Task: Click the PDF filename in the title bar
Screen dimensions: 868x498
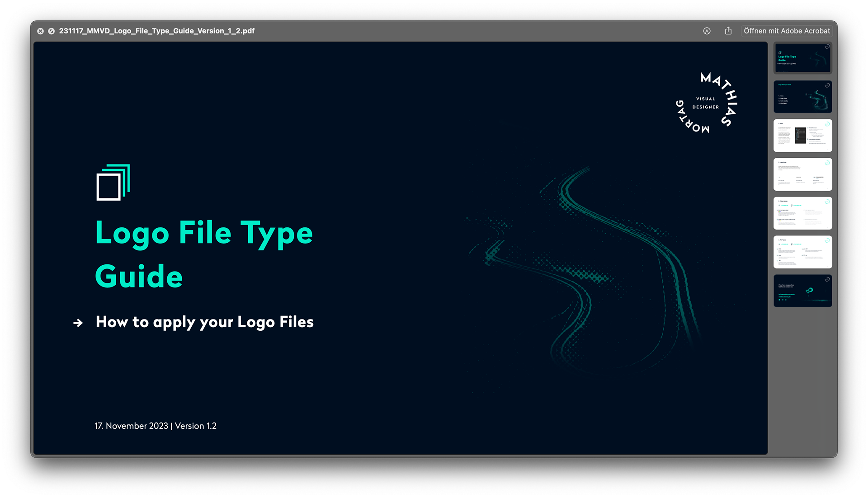Action: pyautogui.click(x=157, y=31)
